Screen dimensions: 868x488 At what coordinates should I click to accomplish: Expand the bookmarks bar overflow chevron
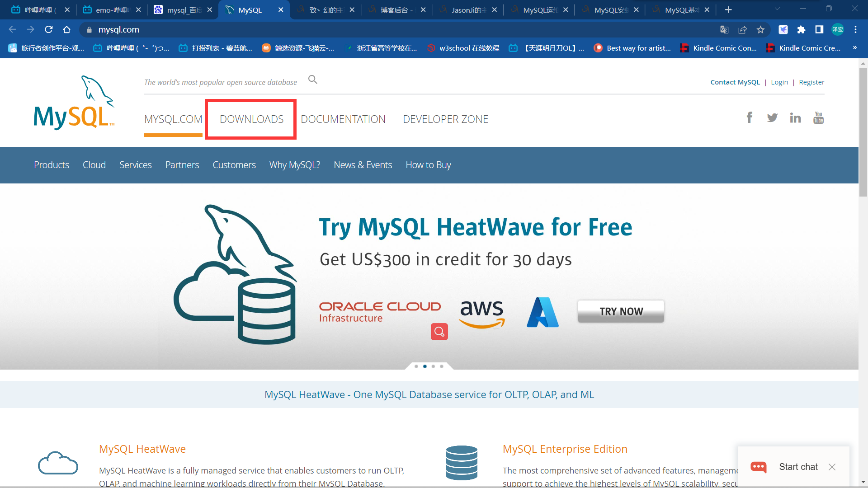click(x=854, y=48)
